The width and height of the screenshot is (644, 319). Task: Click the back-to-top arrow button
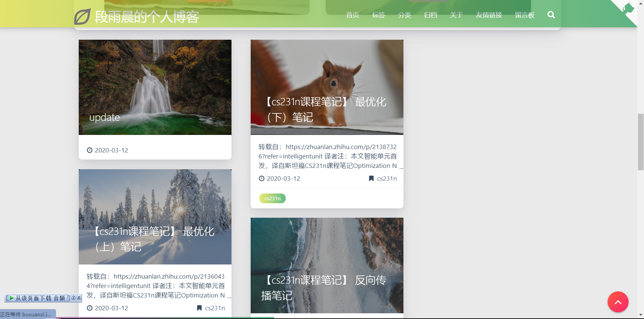(618, 302)
